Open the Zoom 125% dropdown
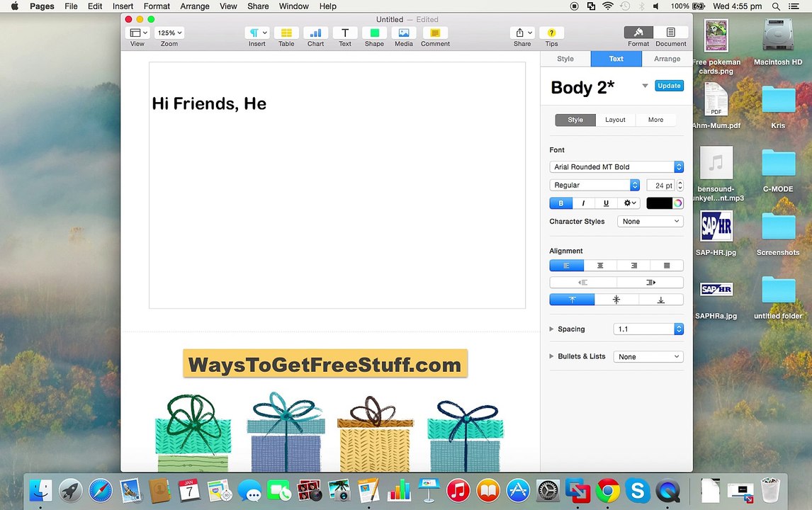Screen dimensions: 812x510 tap(170, 33)
